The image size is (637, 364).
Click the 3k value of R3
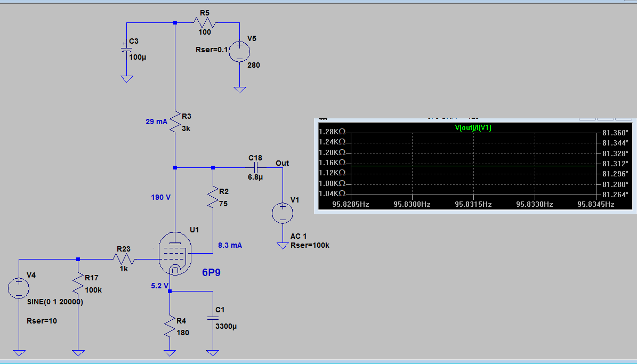(x=186, y=128)
